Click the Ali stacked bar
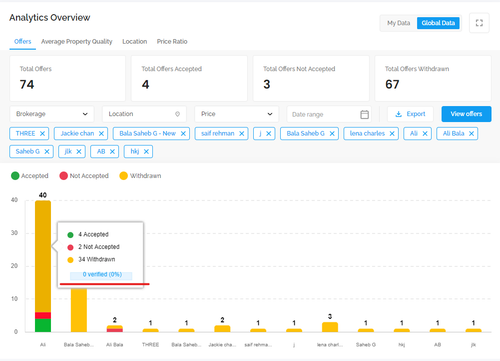This screenshot has height=361, width=500. (43, 266)
